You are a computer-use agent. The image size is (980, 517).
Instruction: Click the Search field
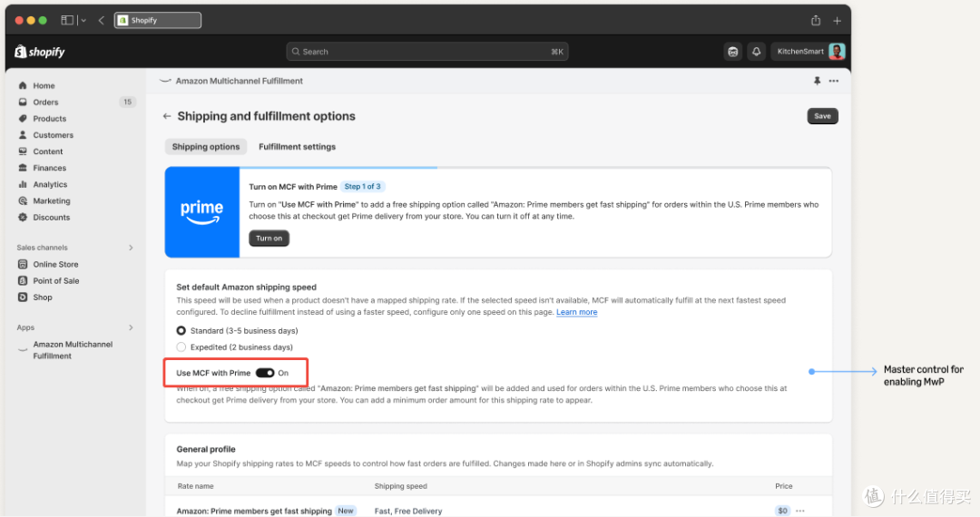pyautogui.click(x=426, y=52)
